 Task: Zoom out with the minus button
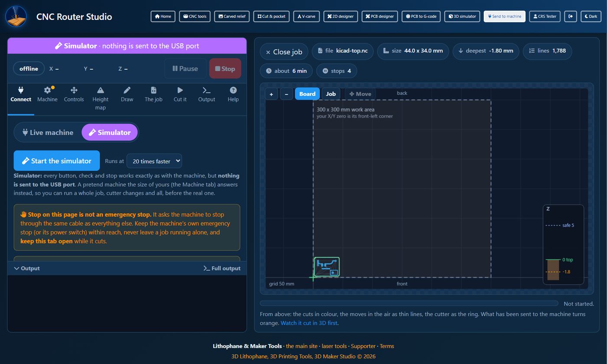287,94
